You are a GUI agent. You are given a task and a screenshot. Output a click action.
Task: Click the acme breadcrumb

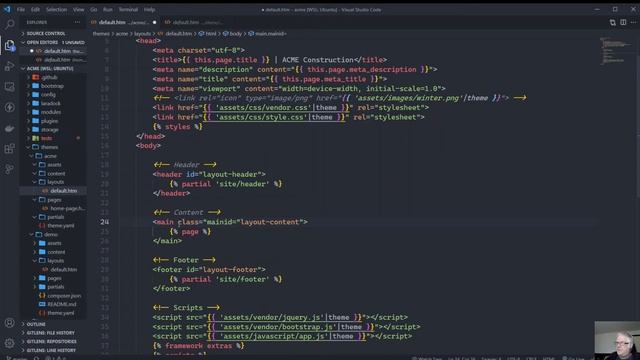122,33
